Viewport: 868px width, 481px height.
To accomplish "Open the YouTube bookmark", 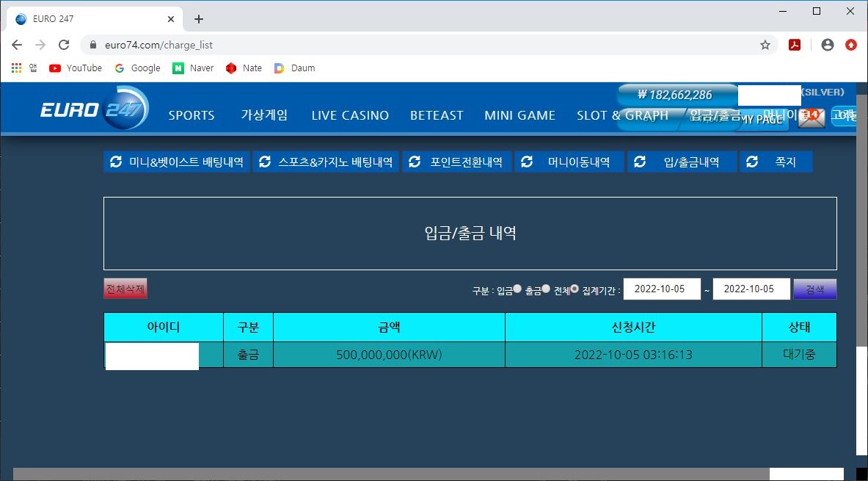I will click(76, 68).
